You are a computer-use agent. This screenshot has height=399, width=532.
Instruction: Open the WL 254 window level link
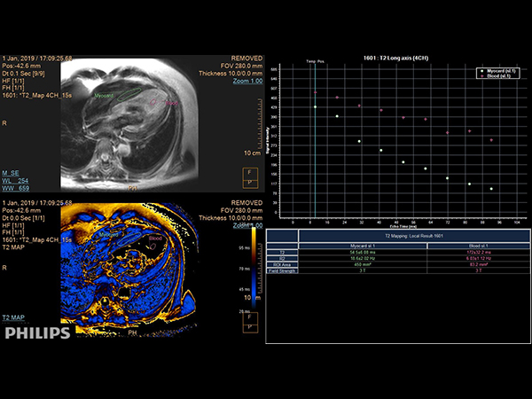[15, 181]
